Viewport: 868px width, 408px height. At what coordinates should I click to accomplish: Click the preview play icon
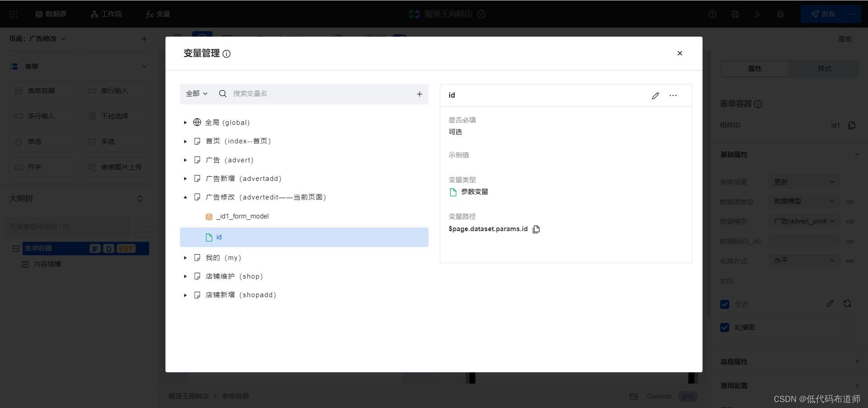[x=758, y=14]
